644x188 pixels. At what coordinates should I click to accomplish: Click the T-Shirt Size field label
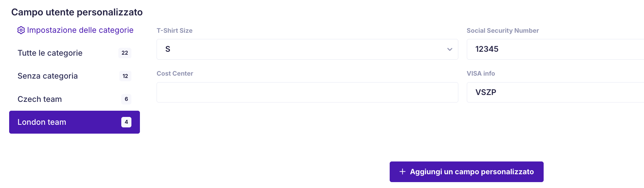coord(175,30)
